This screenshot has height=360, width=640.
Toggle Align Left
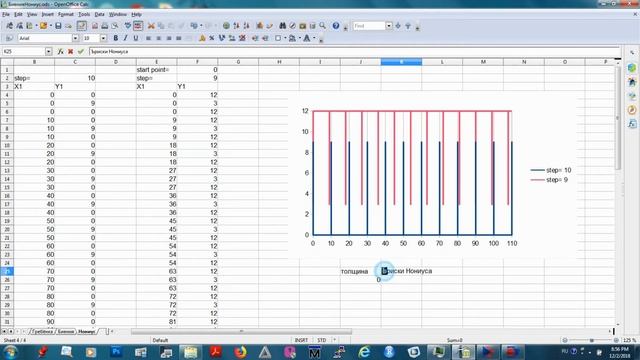tap(148, 38)
